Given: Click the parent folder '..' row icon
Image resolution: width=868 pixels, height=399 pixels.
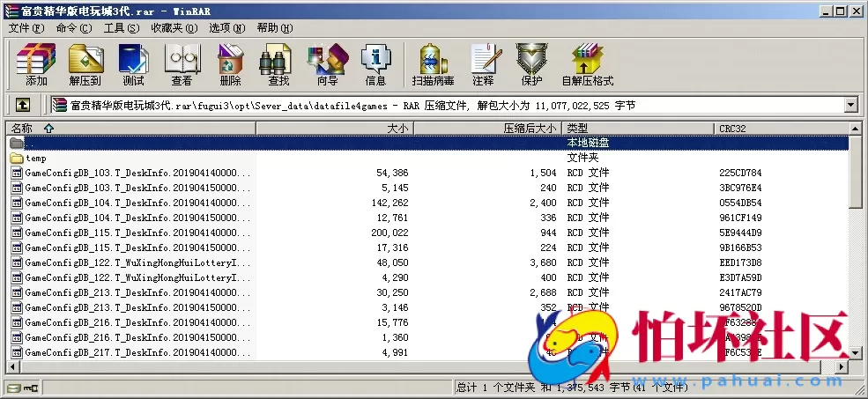Looking at the screenshot, I should coord(17,143).
